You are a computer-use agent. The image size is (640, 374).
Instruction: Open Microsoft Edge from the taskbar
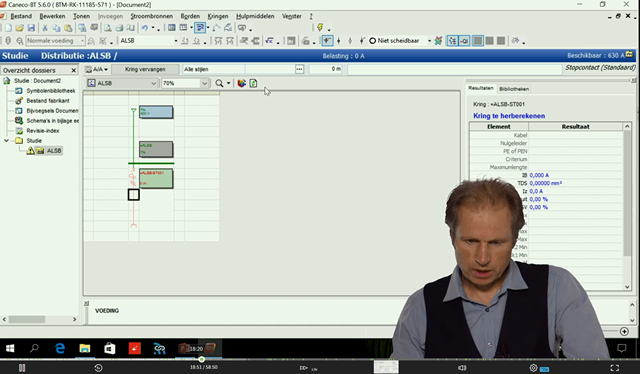[x=60, y=348]
